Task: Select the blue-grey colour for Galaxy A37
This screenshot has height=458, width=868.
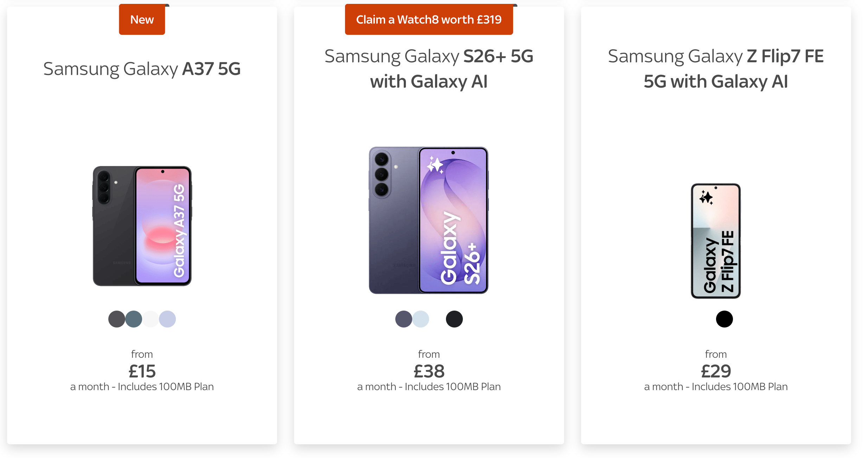Action: [x=134, y=319]
